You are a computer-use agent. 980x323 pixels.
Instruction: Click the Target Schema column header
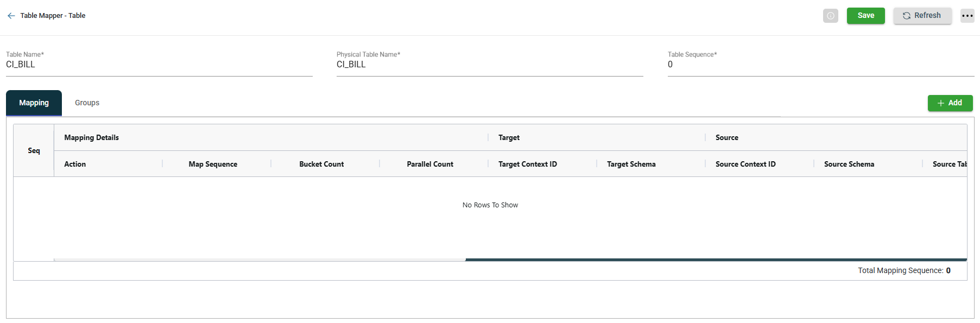point(631,164)
